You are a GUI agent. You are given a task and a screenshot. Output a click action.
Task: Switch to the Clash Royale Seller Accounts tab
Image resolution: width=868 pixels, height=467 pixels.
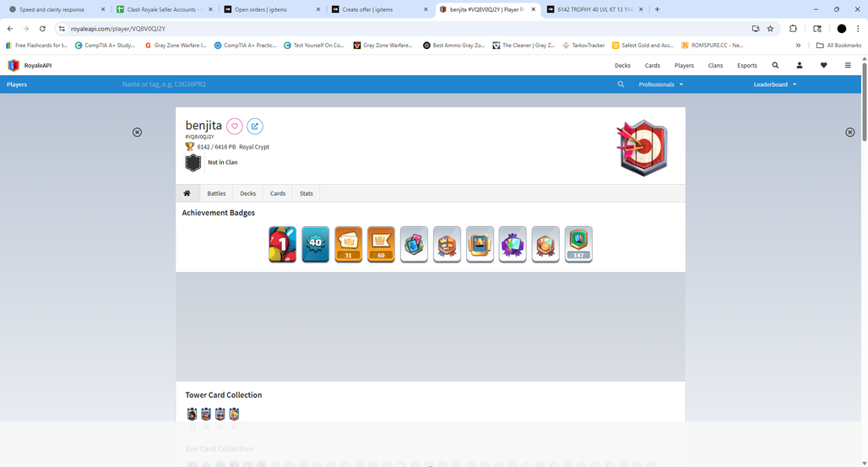click(163, 9)
